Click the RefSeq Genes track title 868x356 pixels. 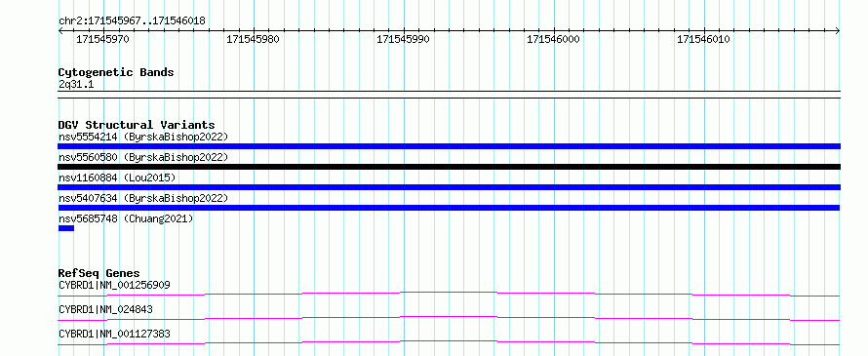coord(99,273)
